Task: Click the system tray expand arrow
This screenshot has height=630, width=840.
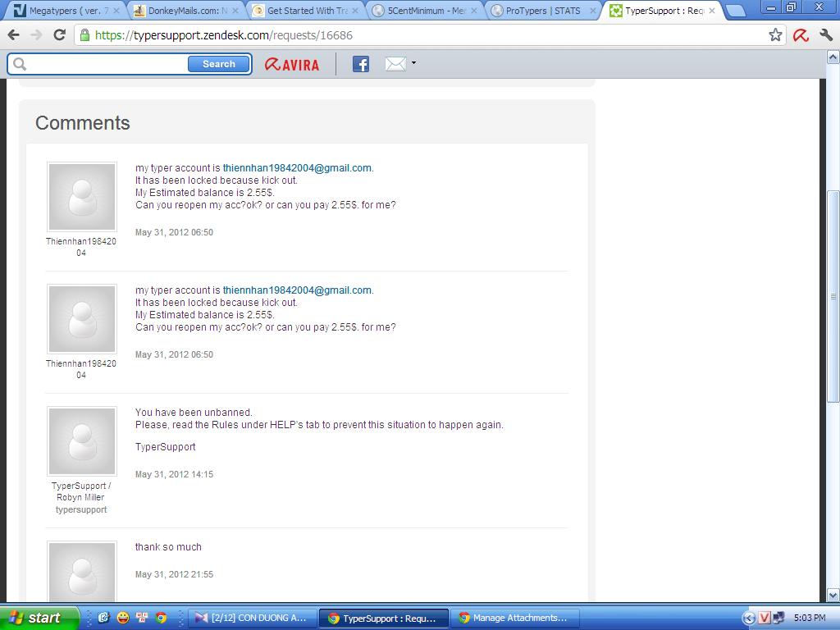Action: (750, 619)
